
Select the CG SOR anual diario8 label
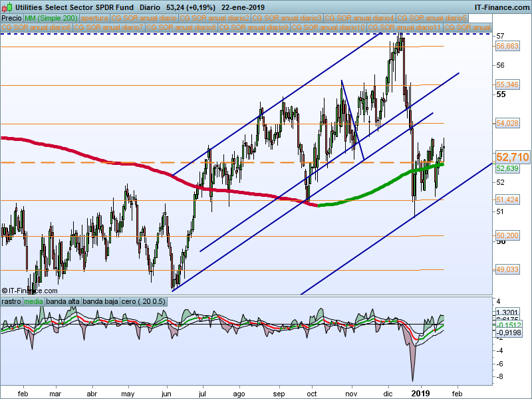click(180, 28)
